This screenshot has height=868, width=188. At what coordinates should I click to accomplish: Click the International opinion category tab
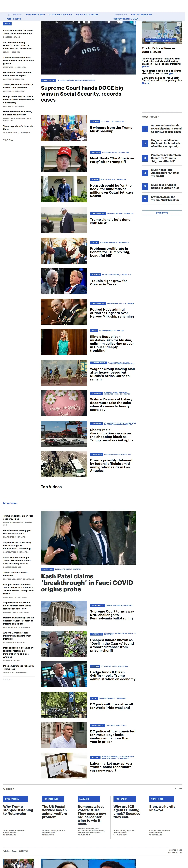15,799
